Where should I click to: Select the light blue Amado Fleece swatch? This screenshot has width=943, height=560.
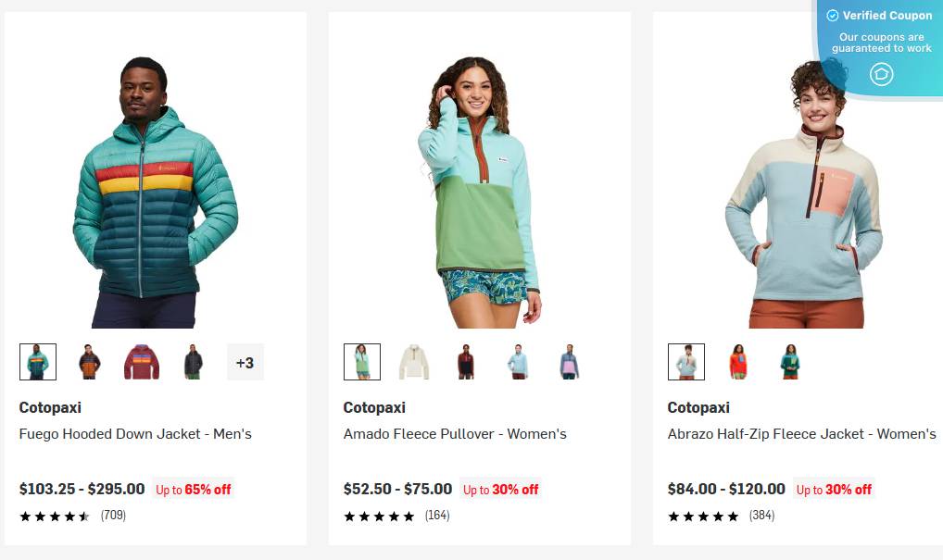point(518,362)
